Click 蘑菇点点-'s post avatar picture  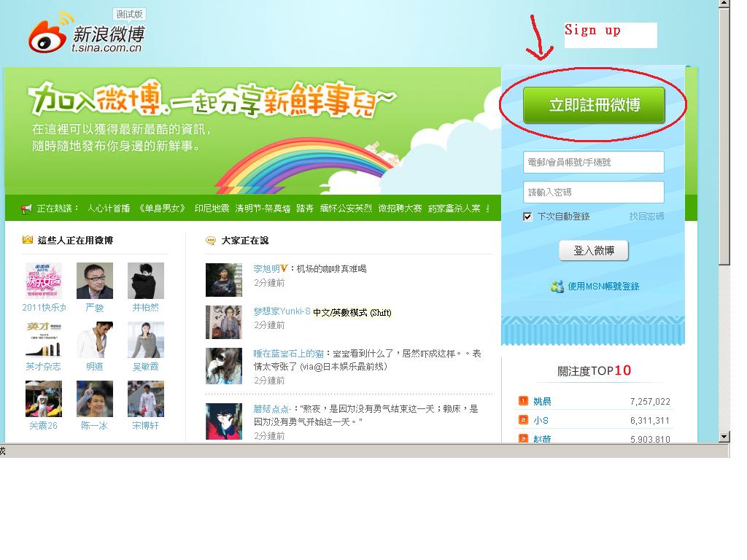tap(224, 421)
